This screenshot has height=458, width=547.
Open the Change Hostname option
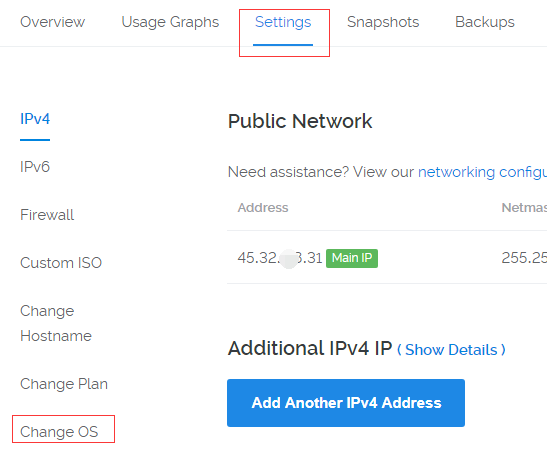coord(56,323)
